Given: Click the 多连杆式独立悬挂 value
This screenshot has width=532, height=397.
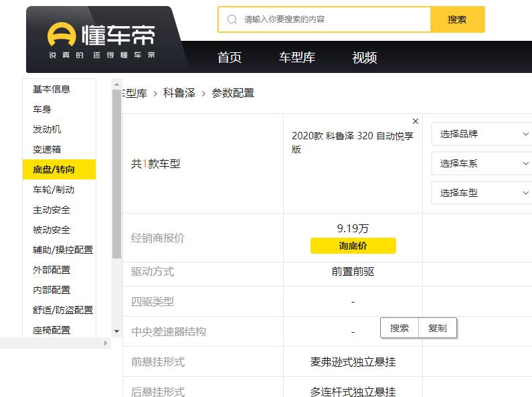Looking at the screenshot, I should pos(353,391).
